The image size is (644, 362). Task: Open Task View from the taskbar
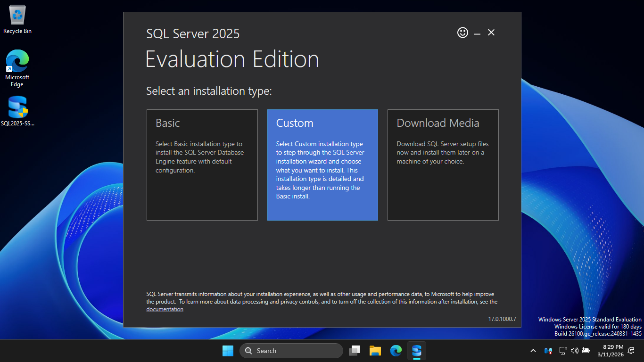(x=355, y=351)
